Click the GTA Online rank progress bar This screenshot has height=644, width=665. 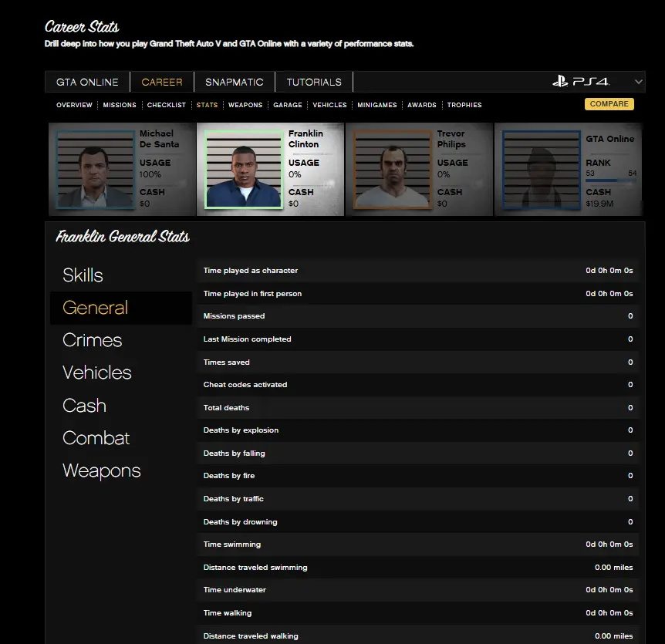click(611, 180)
